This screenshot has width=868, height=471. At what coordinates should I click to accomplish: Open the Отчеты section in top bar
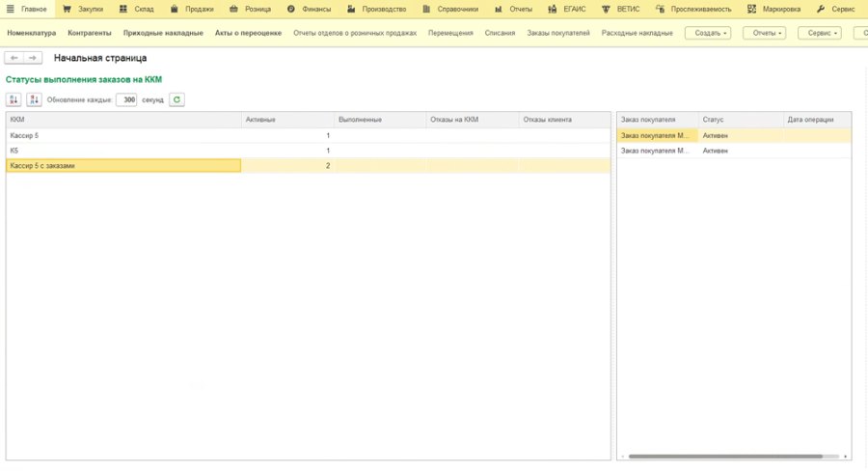click(x=513, y=9)
